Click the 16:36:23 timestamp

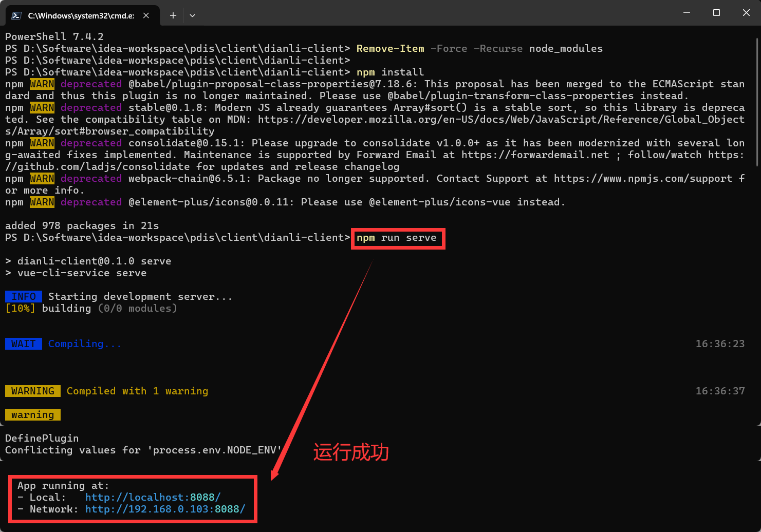tap(720, 344)
